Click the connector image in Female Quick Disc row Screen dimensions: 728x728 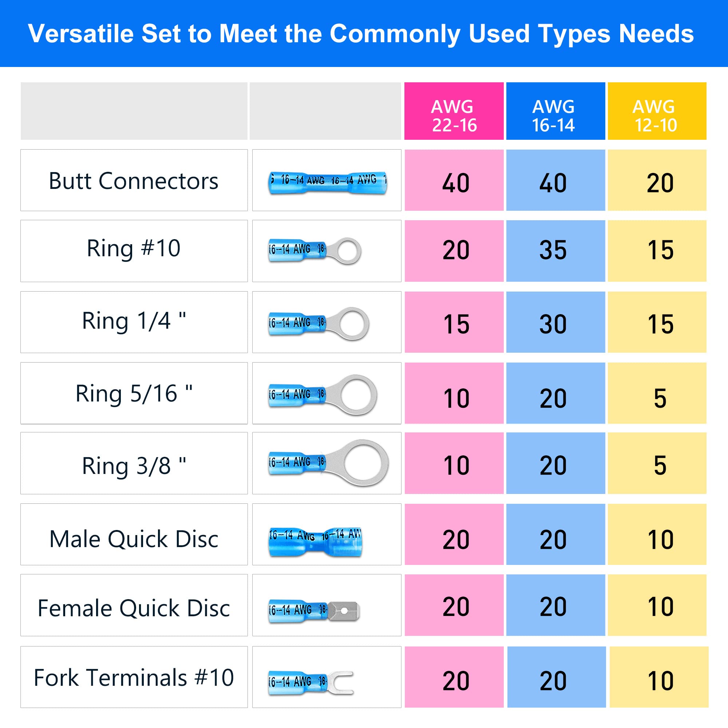pos(314,610)
